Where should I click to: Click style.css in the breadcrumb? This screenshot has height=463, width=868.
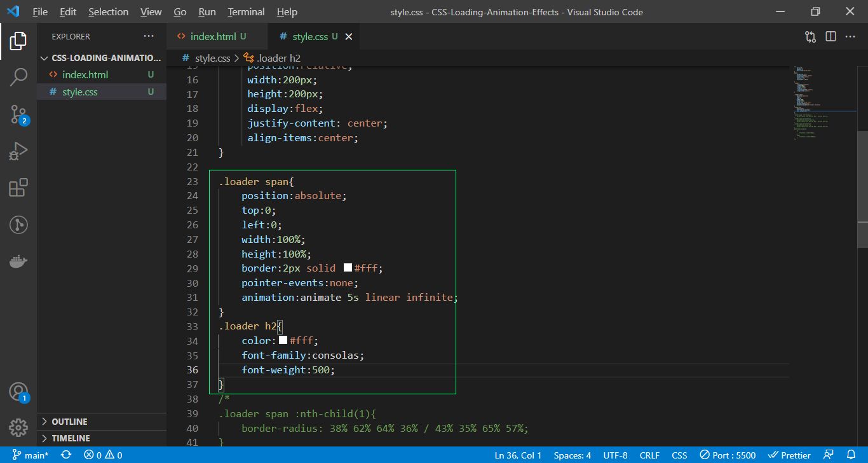coord(212,58)
